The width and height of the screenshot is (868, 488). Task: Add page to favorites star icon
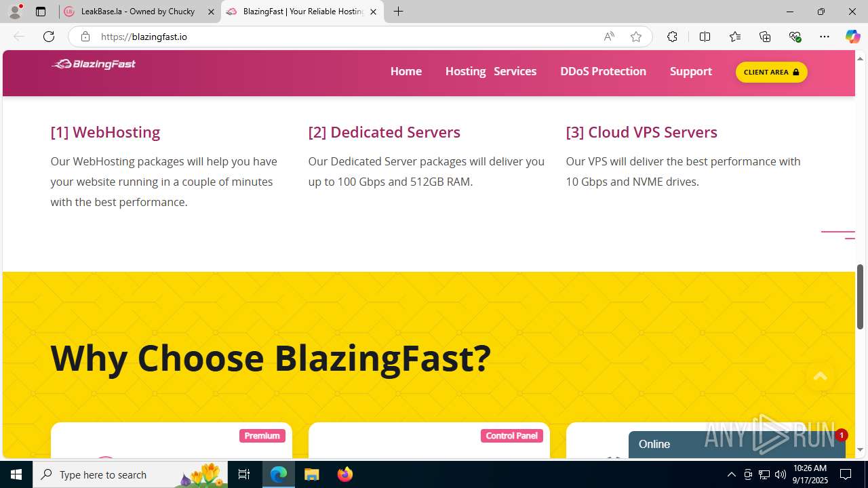(x=636, y=37)
